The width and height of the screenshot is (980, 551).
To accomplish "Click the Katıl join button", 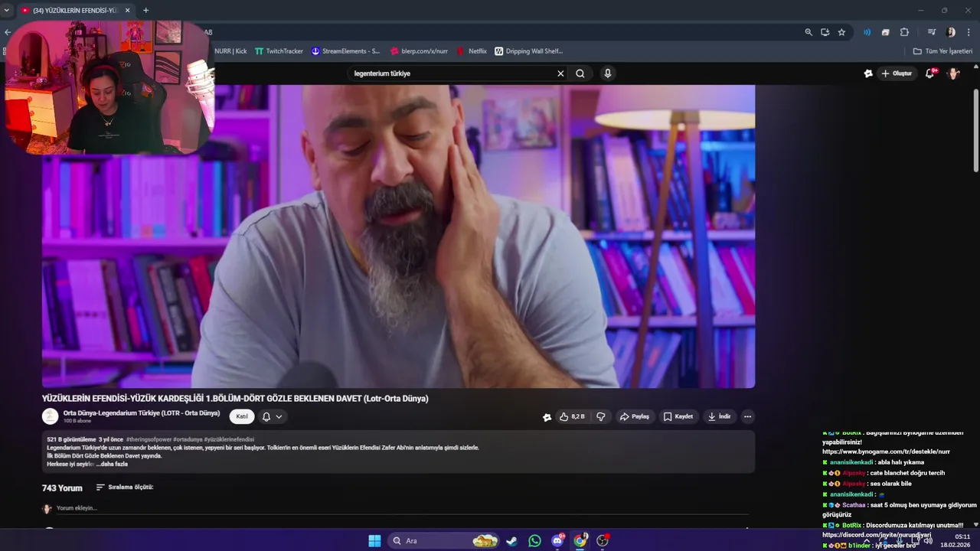I will (x=242, y=417).
